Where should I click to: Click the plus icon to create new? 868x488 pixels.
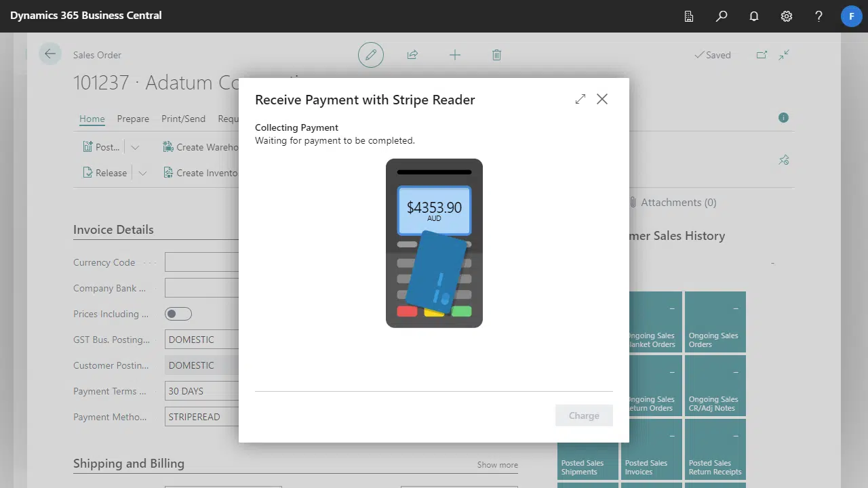click(454, 54)
